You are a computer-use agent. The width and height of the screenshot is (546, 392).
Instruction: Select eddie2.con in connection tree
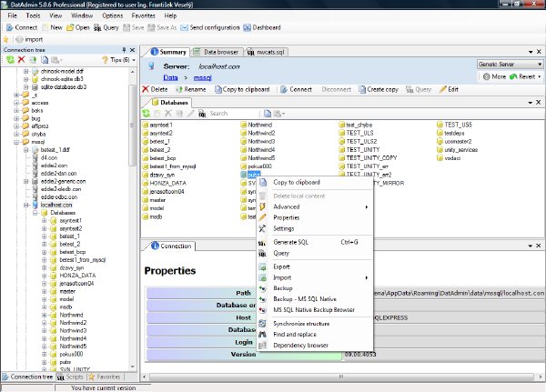(x=54, y=166)
